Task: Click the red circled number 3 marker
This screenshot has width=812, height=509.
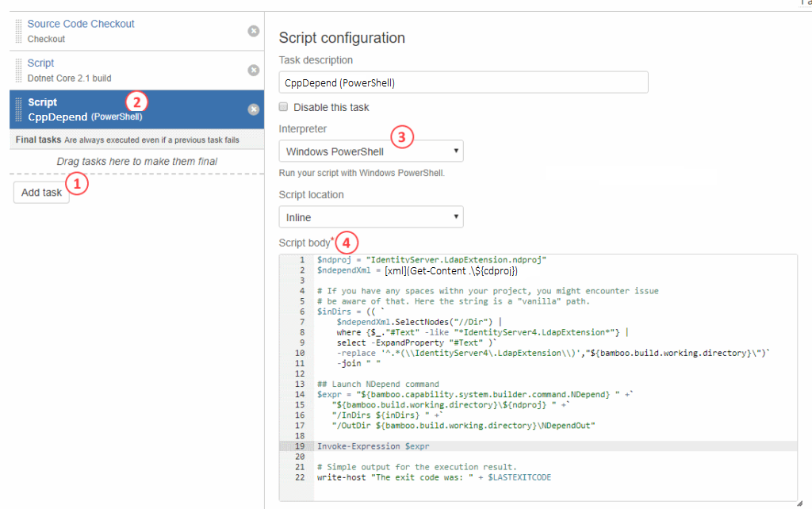Action: point(401,136)
